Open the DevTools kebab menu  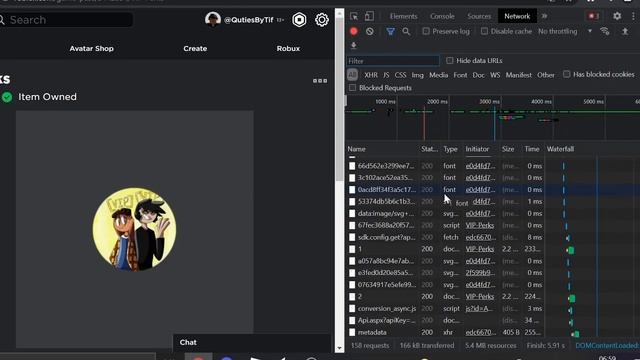[x=633, y=16]
